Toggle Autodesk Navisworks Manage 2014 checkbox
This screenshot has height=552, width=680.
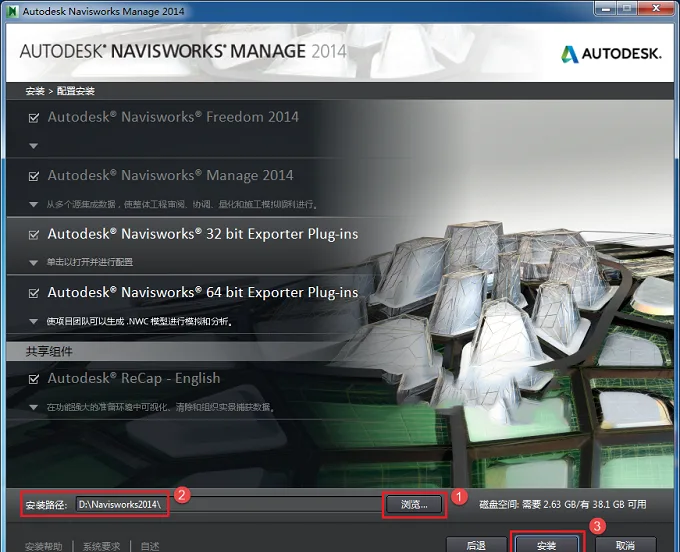point(33,176)
